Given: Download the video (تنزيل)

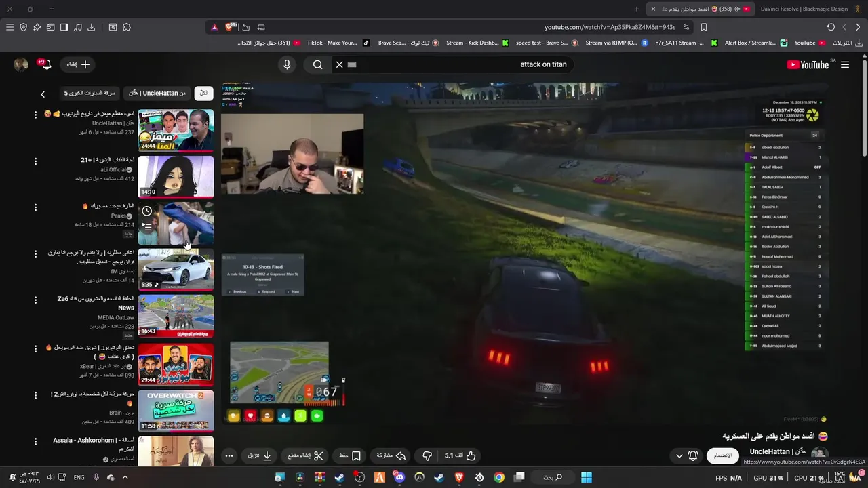Looking at the screenshot, I should click(260, 455).
